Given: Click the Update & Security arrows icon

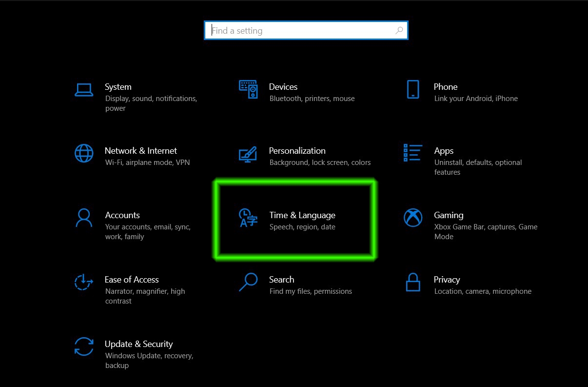Looking at the screenshot, I should [84, 346].
